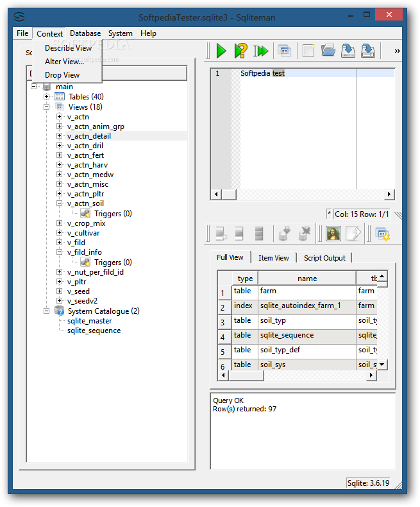420x507 pixels.
Task: Click the export data page icon
Action: tap(353, 234)
